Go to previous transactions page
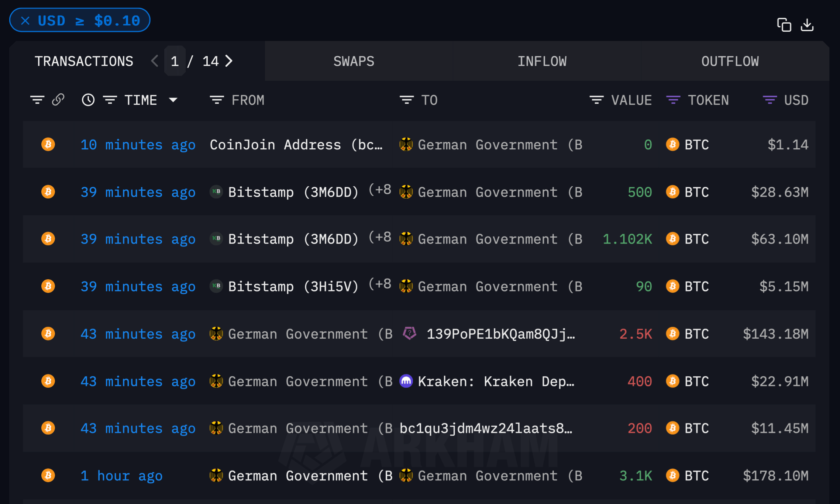The image size is (840, 504). pos(155,61)
